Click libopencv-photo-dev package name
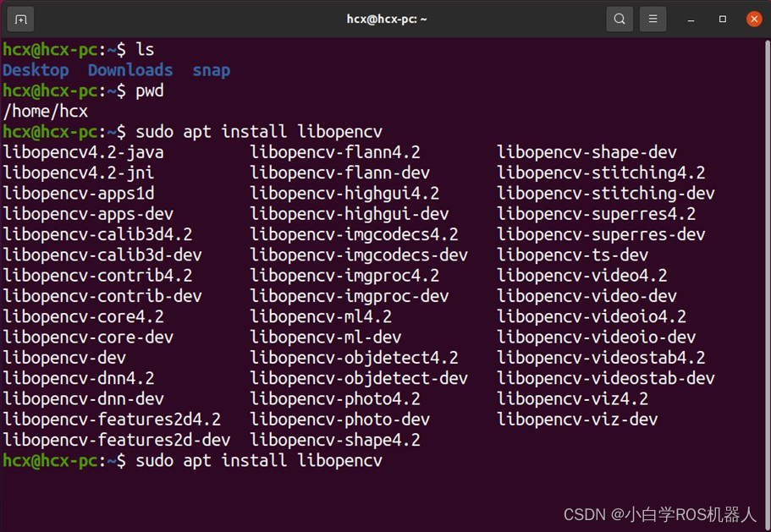This screenshot has width=771, height=532. coord(339,420)
